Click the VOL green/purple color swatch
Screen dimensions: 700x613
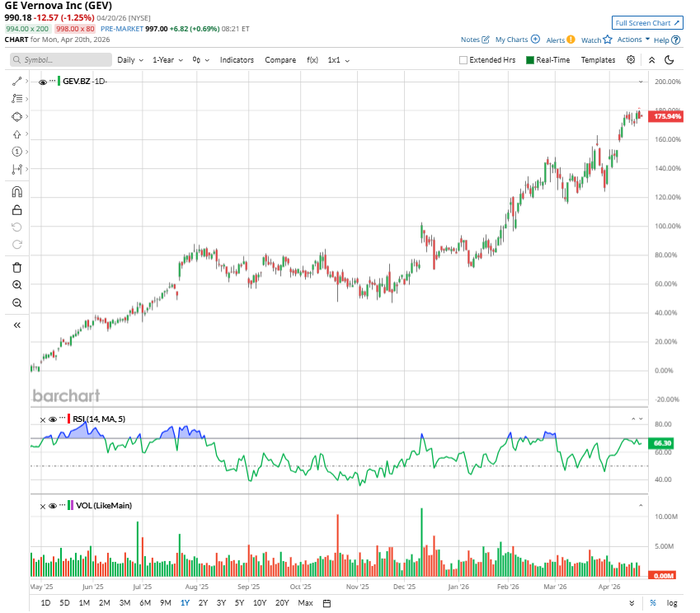(70, 506)
